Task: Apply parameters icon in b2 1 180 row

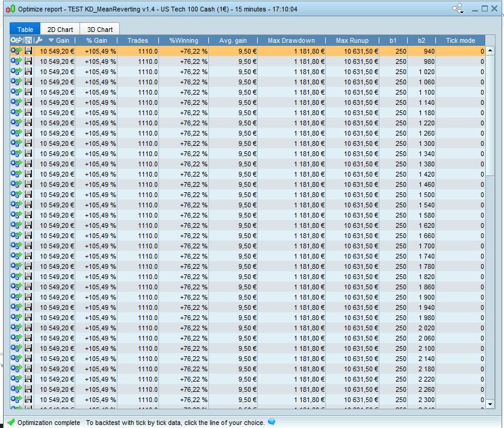Action: pyautogui.click(x=16, y=113)
